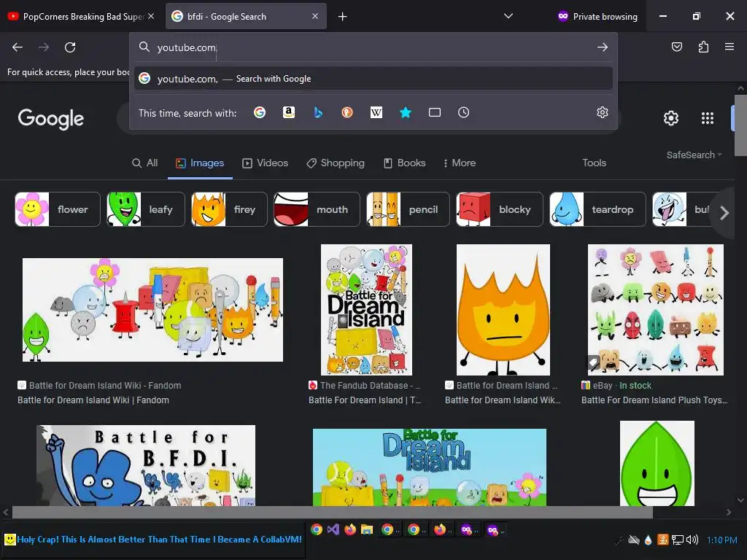
Task: Search this time with Wikipedia
Action: (x=376, y=112)
